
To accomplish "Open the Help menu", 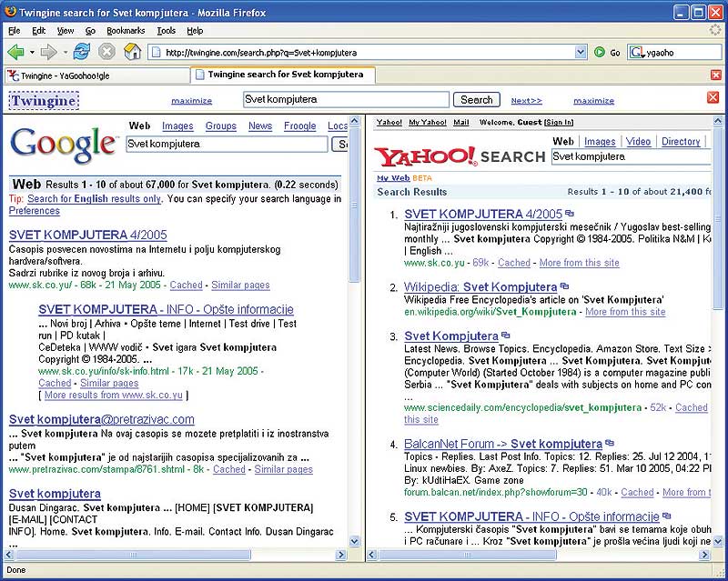I will [x=195, y=31].
